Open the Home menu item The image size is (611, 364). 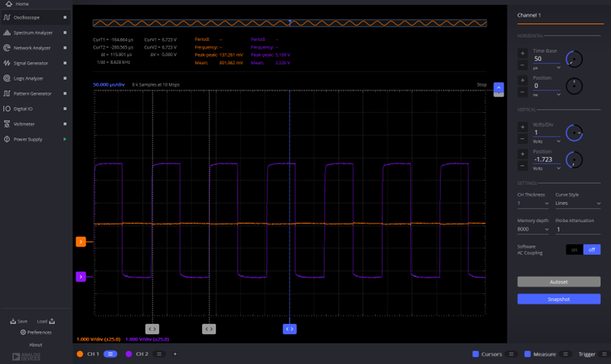tap(18, 4)
